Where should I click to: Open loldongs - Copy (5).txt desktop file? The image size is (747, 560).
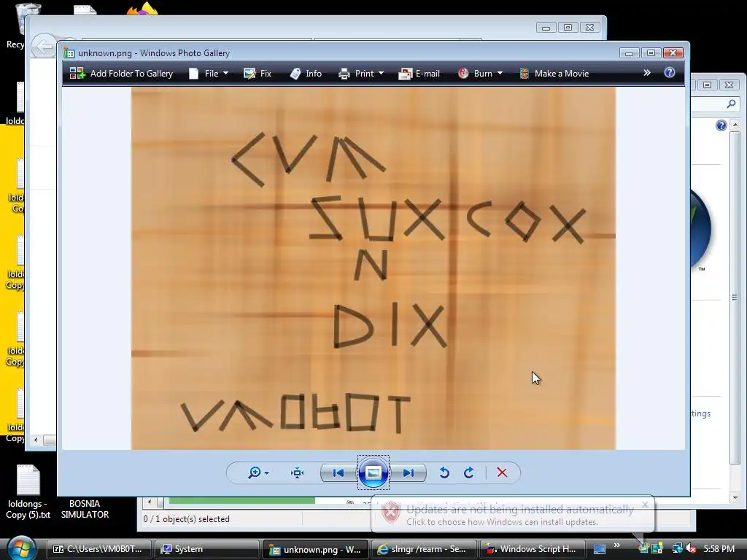(x=28, y=491)
